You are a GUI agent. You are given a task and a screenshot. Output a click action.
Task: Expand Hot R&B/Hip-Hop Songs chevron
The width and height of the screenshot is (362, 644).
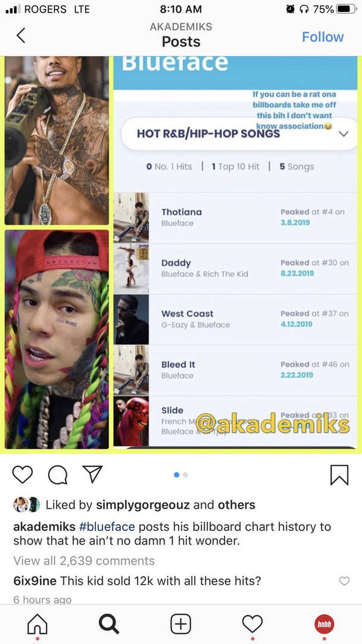coord(343,134)
